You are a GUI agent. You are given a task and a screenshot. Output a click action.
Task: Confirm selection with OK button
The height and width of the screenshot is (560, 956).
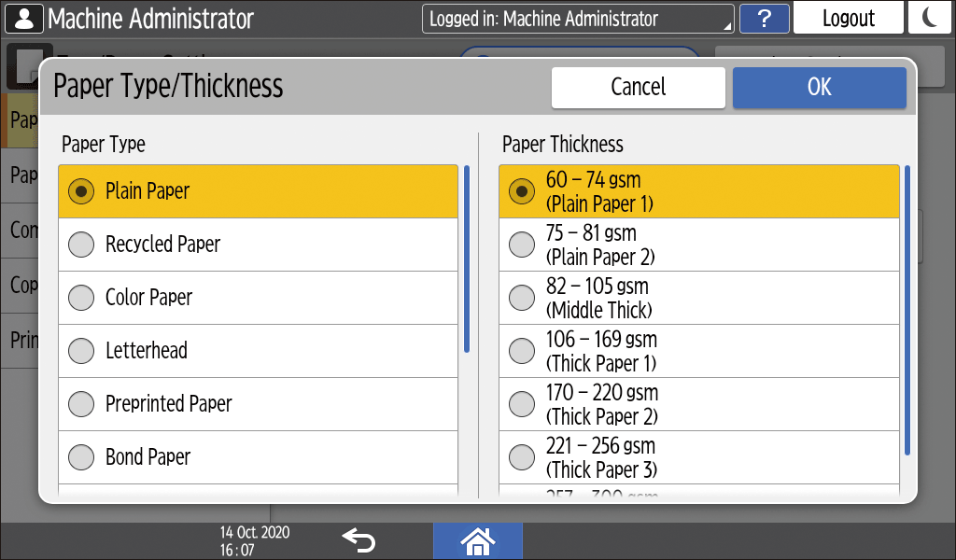coord(819,87)
